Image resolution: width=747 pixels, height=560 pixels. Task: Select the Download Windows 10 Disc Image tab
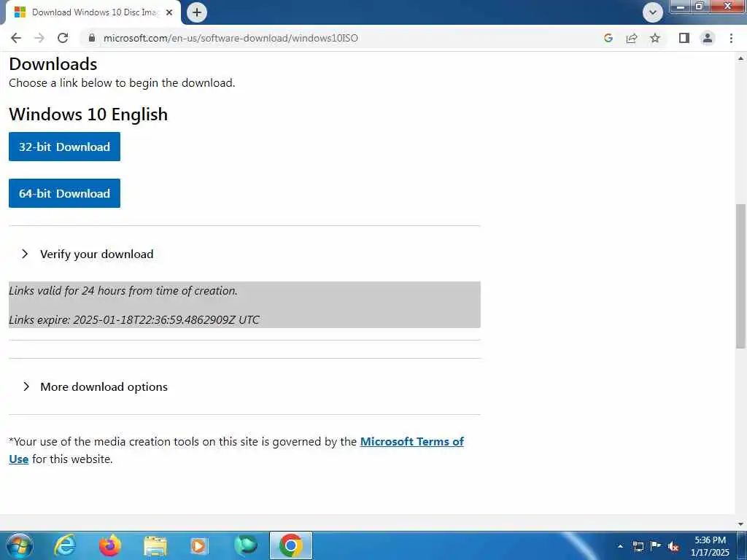point(93,12)
